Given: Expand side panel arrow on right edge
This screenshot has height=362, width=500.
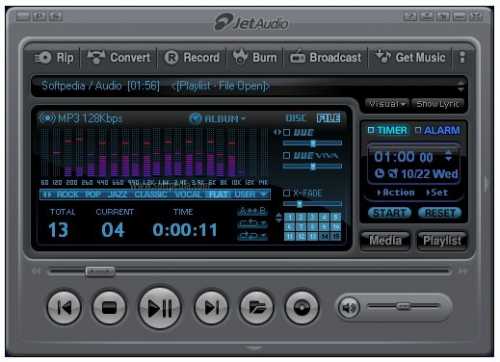Looking at the screenshot, I should pos(486,184).
